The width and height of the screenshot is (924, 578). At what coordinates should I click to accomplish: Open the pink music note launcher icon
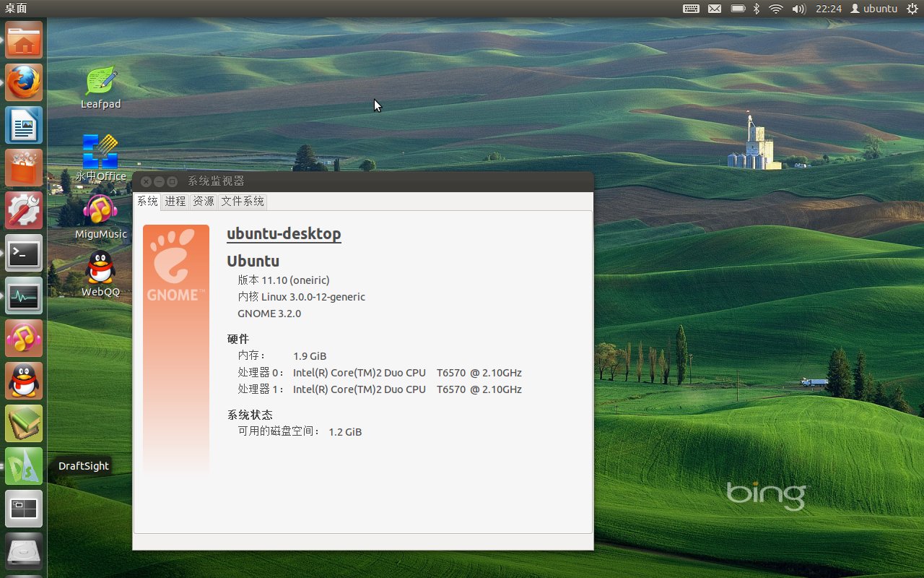tap(24, 338)
